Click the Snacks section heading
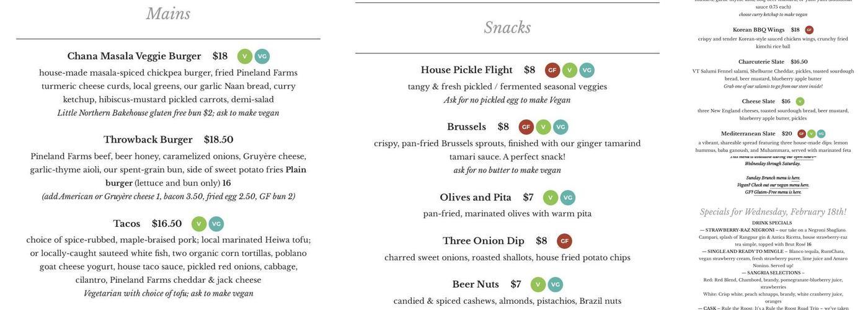 coord(507,28)
